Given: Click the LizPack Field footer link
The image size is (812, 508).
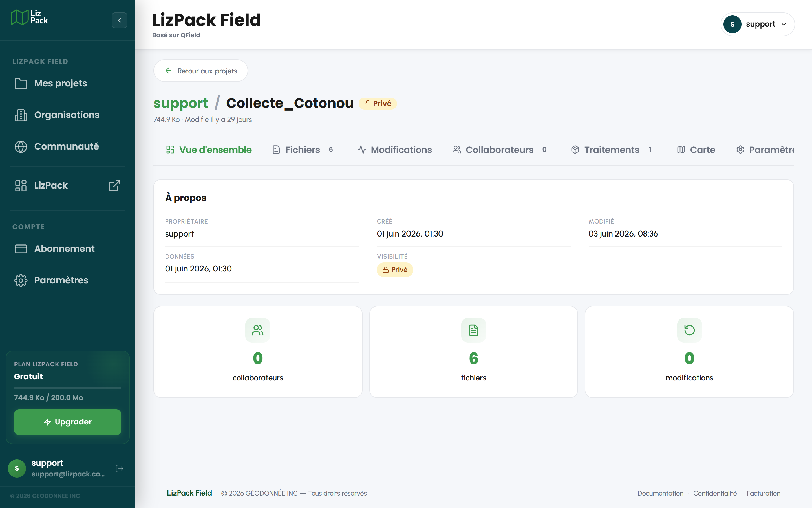Looking at the screenshot, I should tap(189, 493).
